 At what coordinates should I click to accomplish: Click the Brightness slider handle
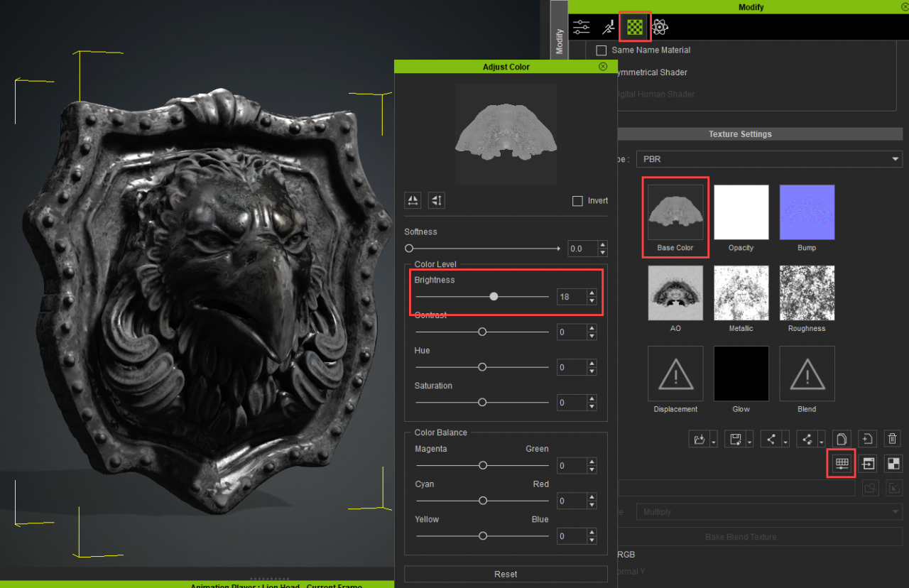tap(494, 296)
